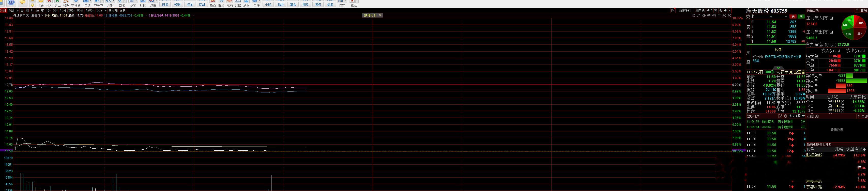Image resolution: width=868 pixels, height=191 pixels.
Task: Select the 15分 timeframe tab
Action: point(63,10)
